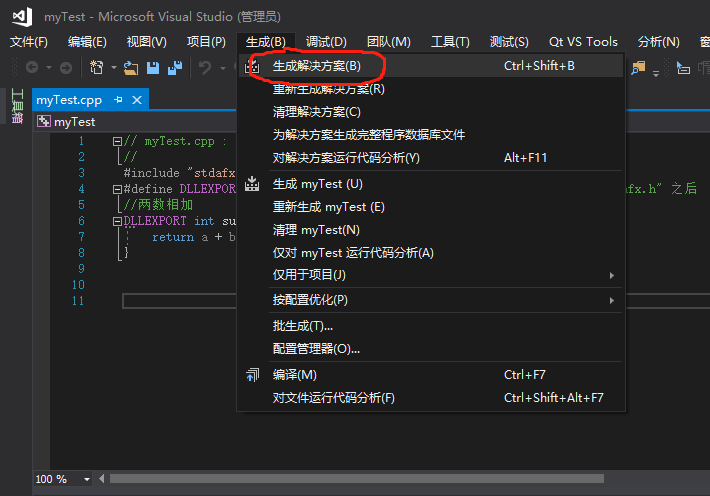Viewport: 710px width, 496px height.
Task: Click the Navigate Backward arrow icon
Action: pyautogui.click(x=32, y=67)
